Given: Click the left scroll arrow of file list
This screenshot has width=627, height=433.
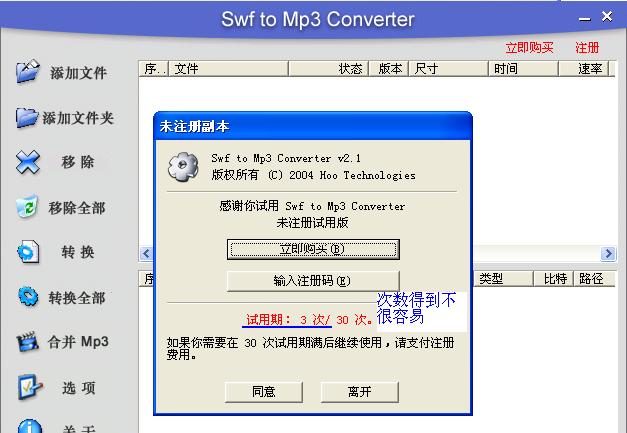Looking at the screenshot, I should [x=146, y=253].
